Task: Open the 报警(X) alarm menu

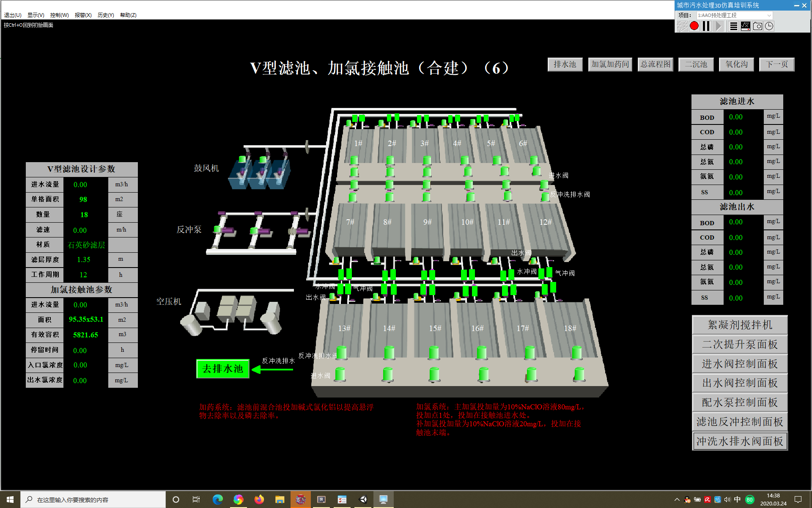Action: [83, 15]
